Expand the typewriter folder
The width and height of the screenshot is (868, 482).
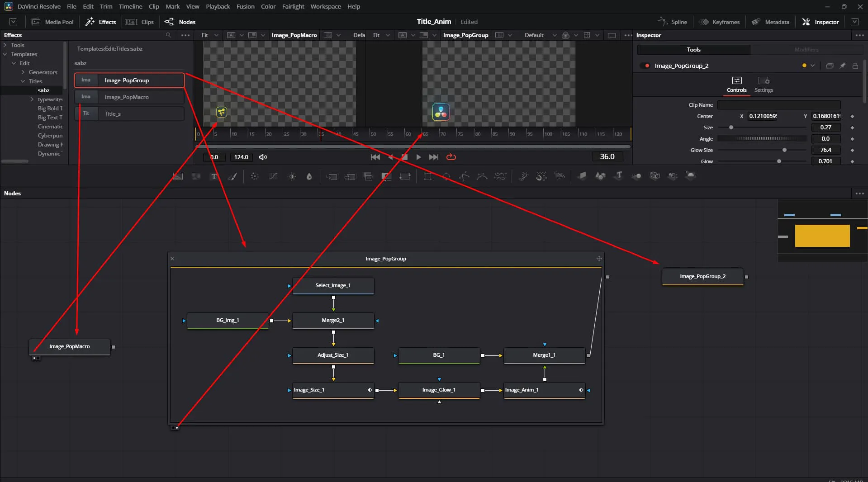32,99
